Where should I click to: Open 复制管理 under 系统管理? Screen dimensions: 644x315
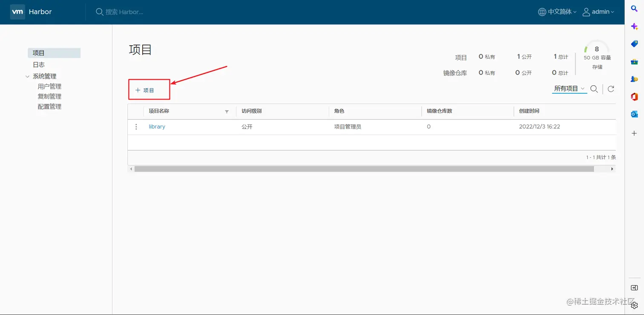pos(49,97)
